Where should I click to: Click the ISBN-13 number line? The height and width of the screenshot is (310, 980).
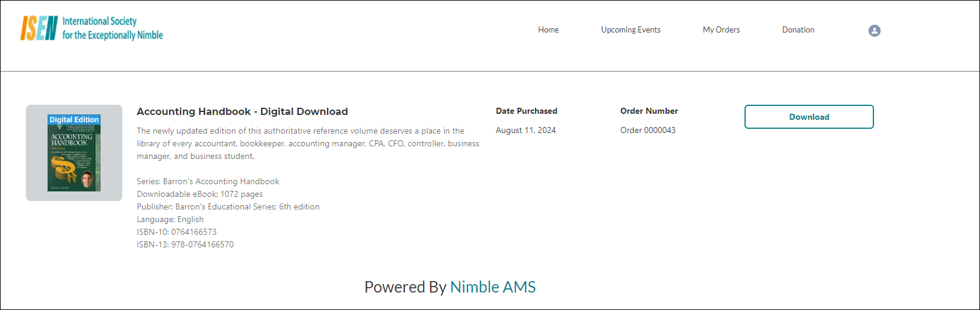pyautogui.click(x=185, y=244)
